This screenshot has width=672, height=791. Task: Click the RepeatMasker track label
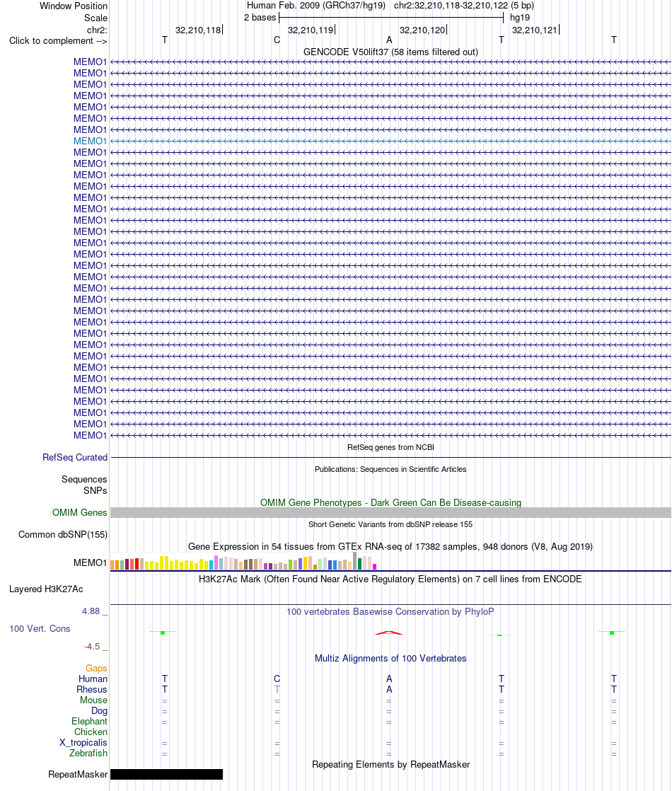(78, 774)
